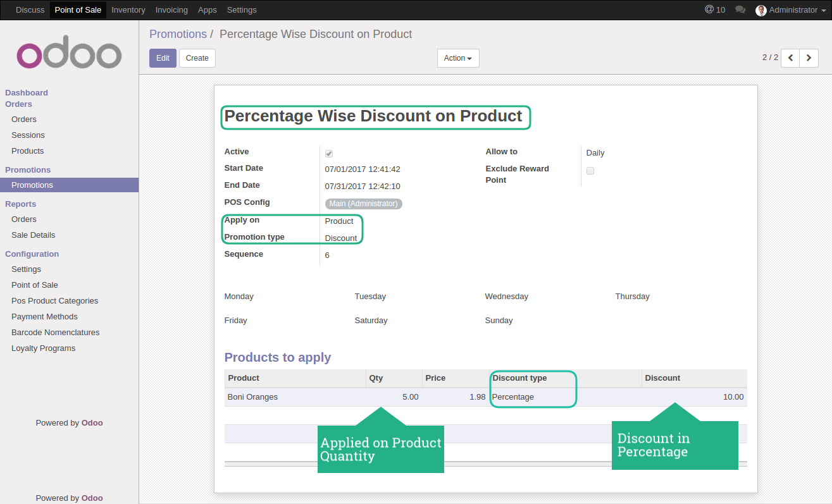
Task: Click the Friday label
Action: point(235,321)
